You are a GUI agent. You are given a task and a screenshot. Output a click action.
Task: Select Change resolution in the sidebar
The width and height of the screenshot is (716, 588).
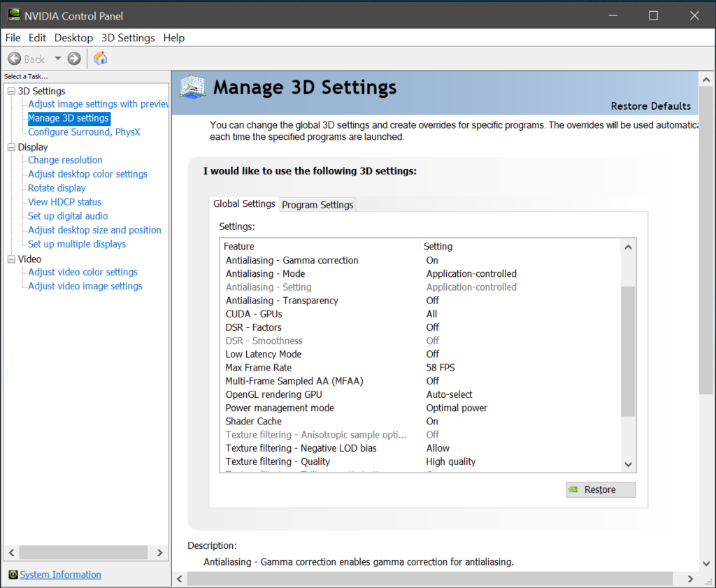pos(64,160)
